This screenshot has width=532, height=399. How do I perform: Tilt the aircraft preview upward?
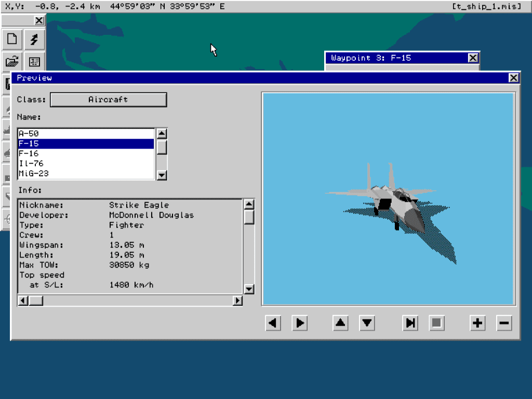click(340, 323)
